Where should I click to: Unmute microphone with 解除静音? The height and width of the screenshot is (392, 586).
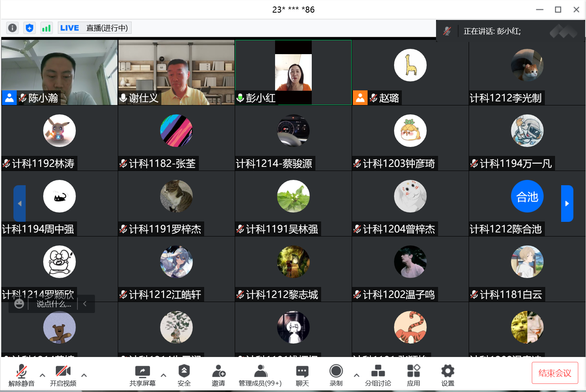22,375
